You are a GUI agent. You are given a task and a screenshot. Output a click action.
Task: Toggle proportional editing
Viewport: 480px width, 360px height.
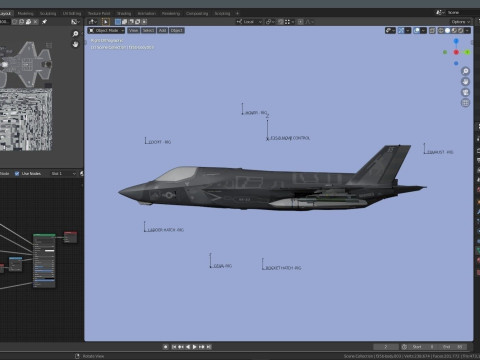click(x=300, y=22)
